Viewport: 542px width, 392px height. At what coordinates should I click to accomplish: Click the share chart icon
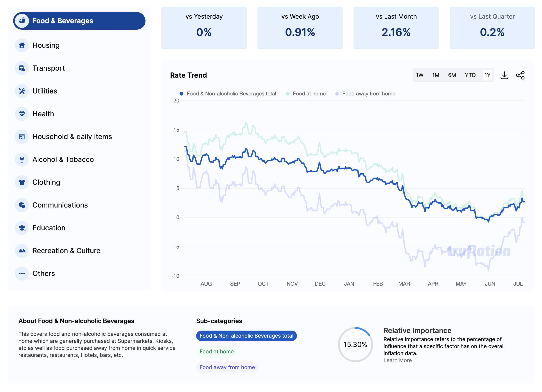coord(520,75)
